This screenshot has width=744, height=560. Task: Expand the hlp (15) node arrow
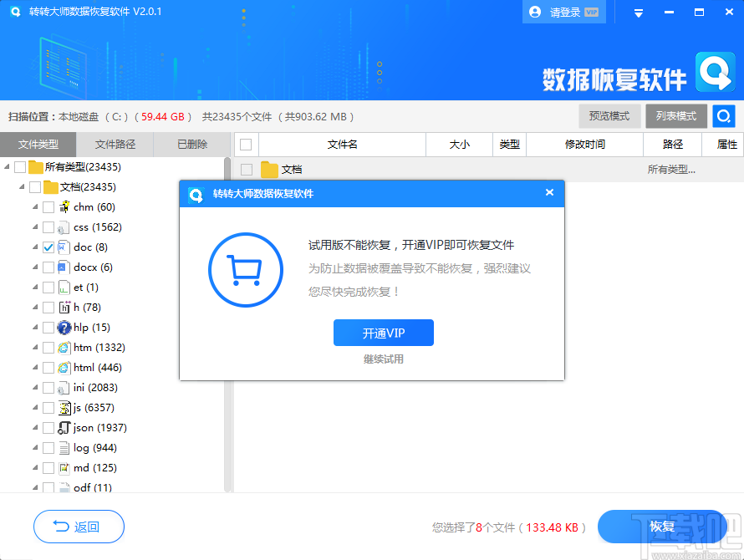[x=35, y=327]
